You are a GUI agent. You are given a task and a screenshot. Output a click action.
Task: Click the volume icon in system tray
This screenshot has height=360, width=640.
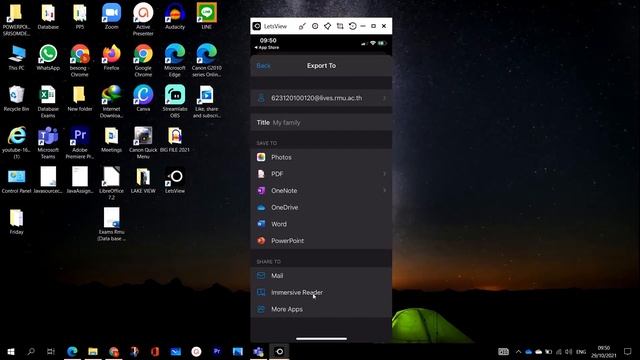(569, 351)
